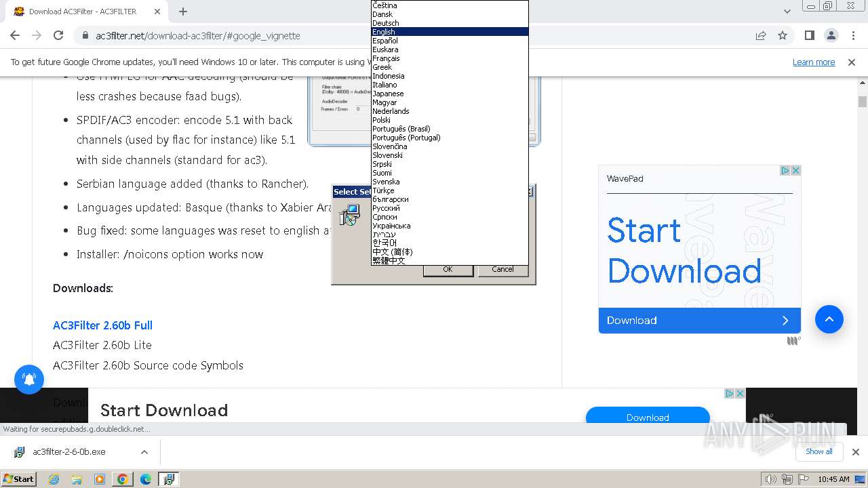Go back to the previous page
Image resolution: width=868 pixels, height=488 pixels.
[15, 35]
